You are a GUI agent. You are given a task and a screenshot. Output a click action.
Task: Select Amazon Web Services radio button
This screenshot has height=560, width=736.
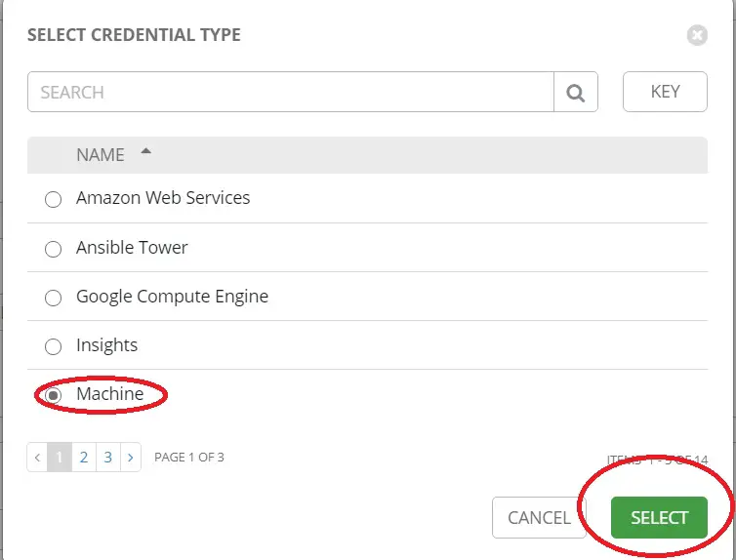(x=53, y=199)
